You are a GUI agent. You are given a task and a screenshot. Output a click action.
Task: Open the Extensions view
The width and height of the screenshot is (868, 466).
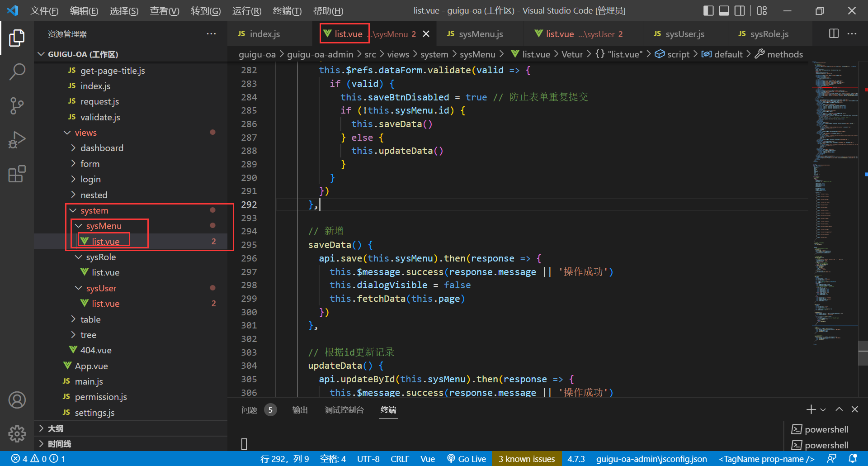click(17, 174)
